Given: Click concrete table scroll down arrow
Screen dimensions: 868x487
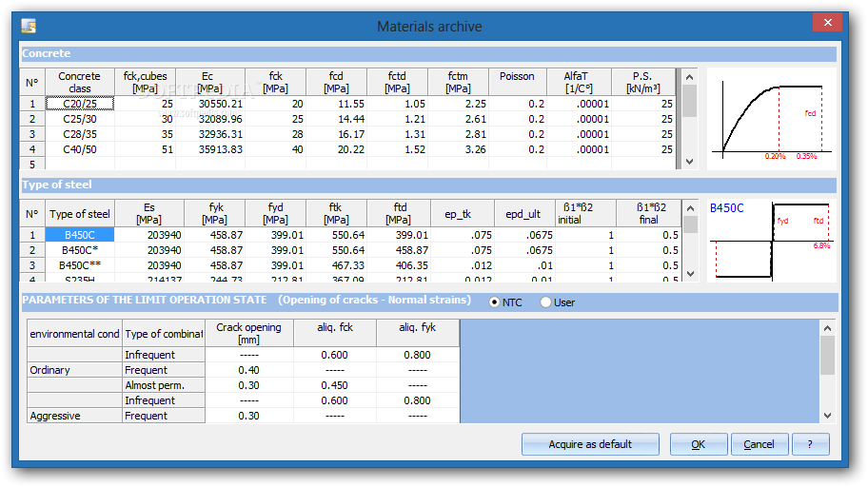Looking at the screenshot, I should tap(689, 162).
